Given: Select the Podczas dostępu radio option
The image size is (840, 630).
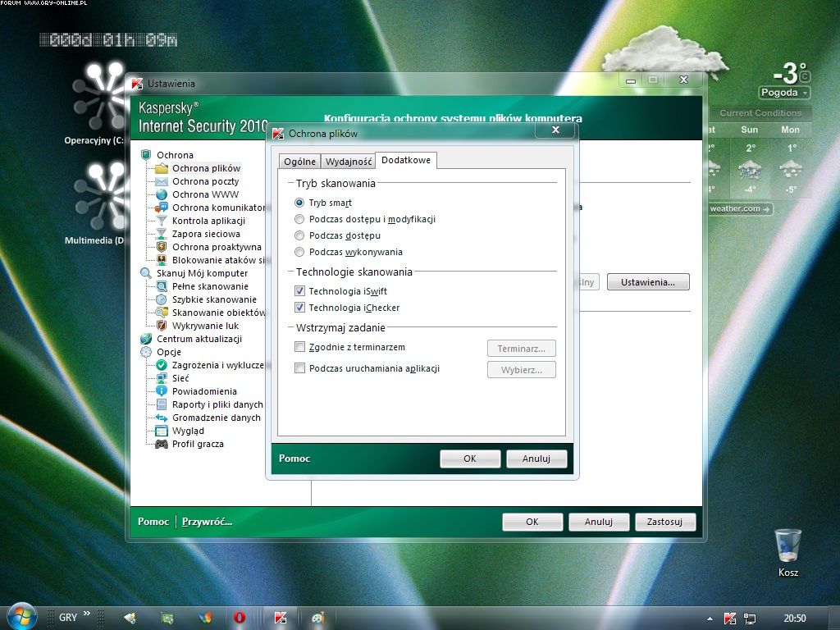Looking at the screenshot, I should [299, 235].
